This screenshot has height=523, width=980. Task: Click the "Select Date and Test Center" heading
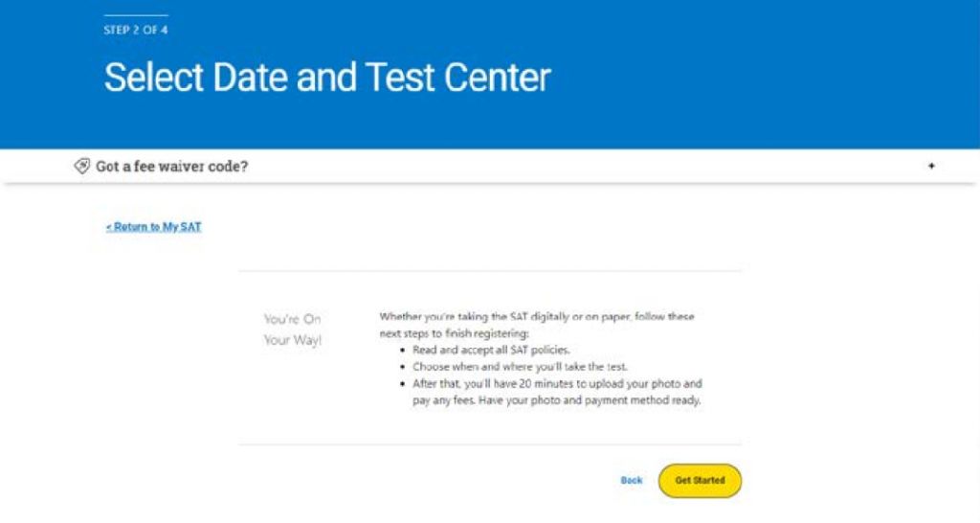[x=327, y=78]
